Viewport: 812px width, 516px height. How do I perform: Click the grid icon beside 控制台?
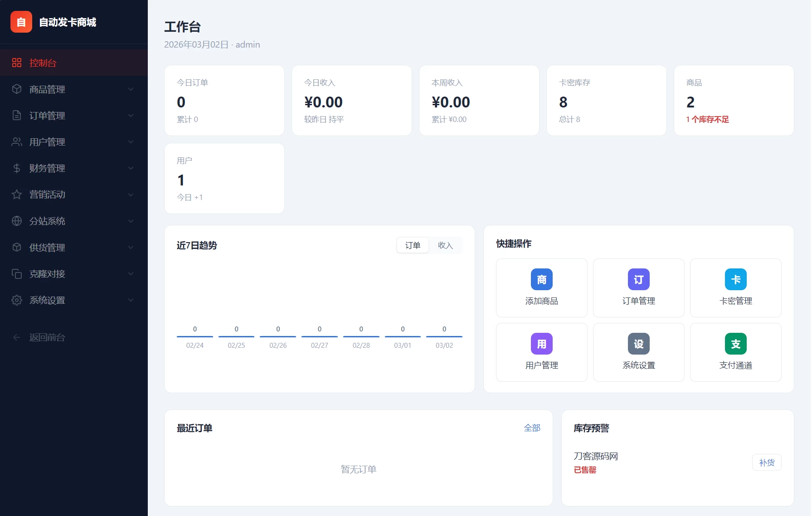[x=17, y=63]
